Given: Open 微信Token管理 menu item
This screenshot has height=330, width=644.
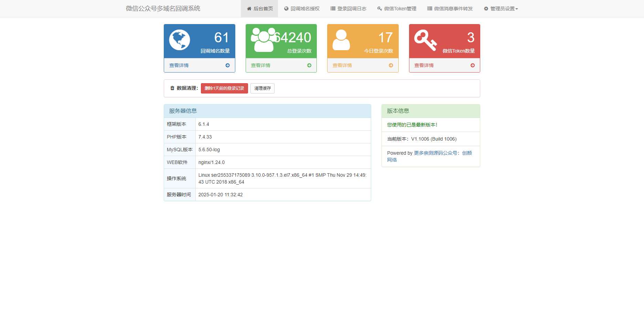Looking at the screenshot, I should (x=397, y=9).
